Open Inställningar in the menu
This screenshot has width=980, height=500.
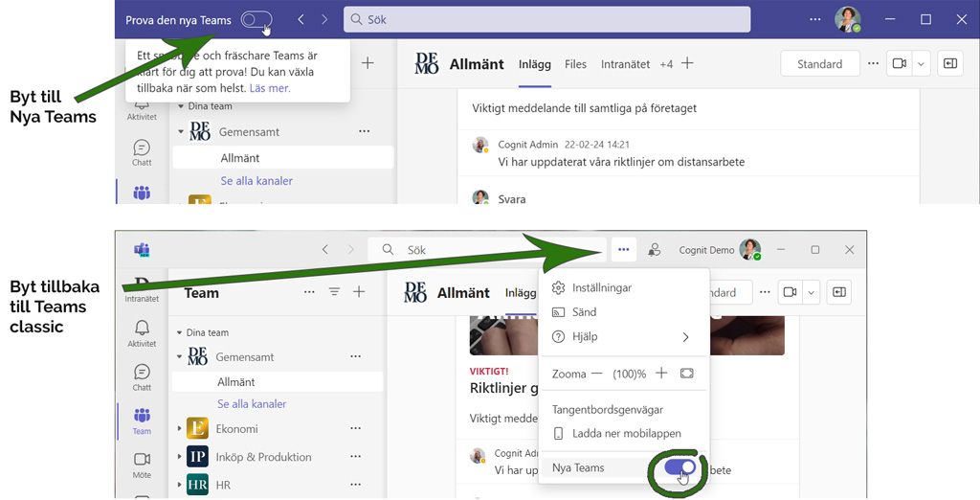601,287
